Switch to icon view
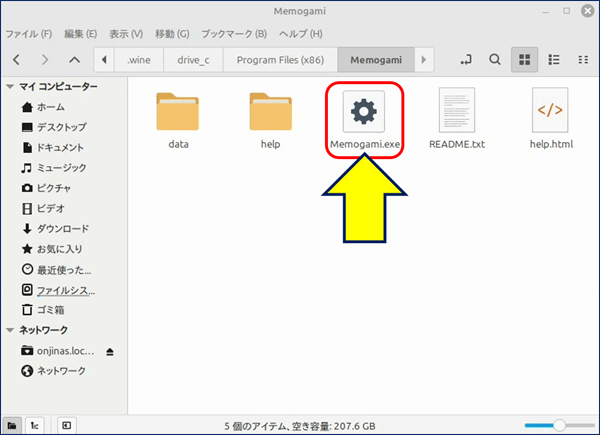This screenshot has width=600, height=435. pos(524,60)
